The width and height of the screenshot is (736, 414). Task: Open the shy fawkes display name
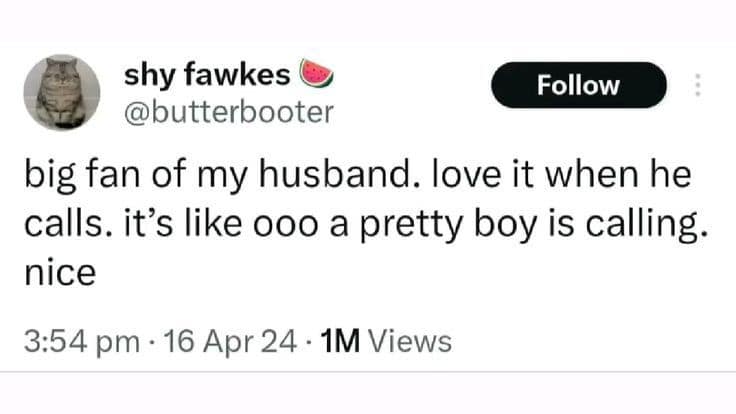coord(206,73)
